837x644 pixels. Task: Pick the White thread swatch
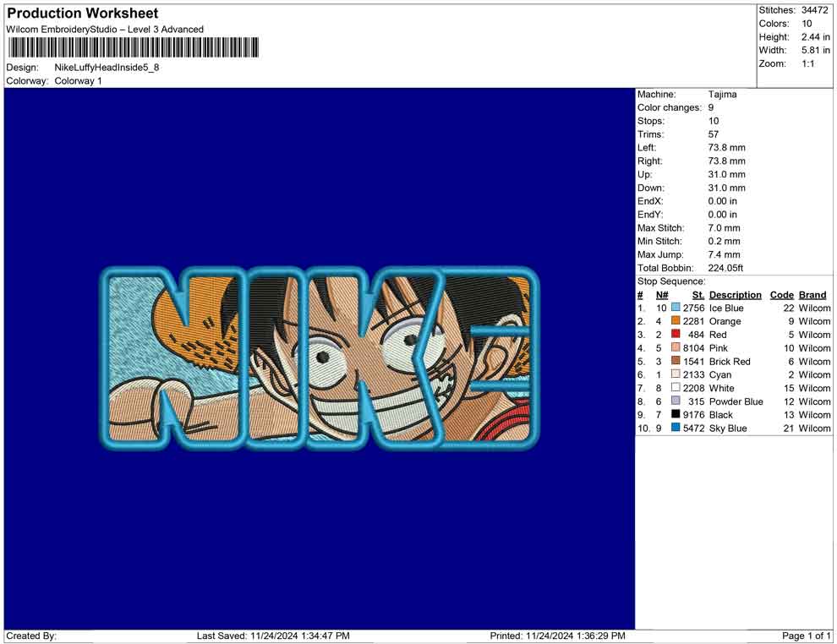coord(676,387)
